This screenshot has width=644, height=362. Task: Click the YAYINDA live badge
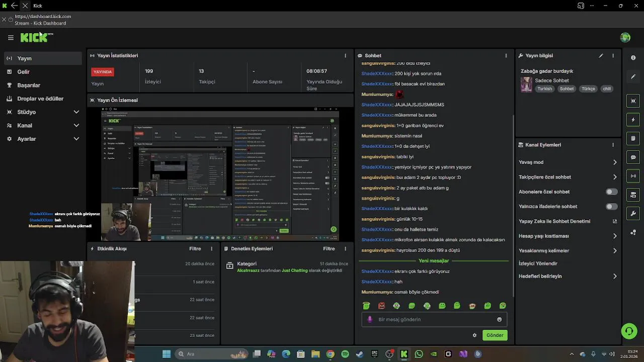[x=102, y=72]
